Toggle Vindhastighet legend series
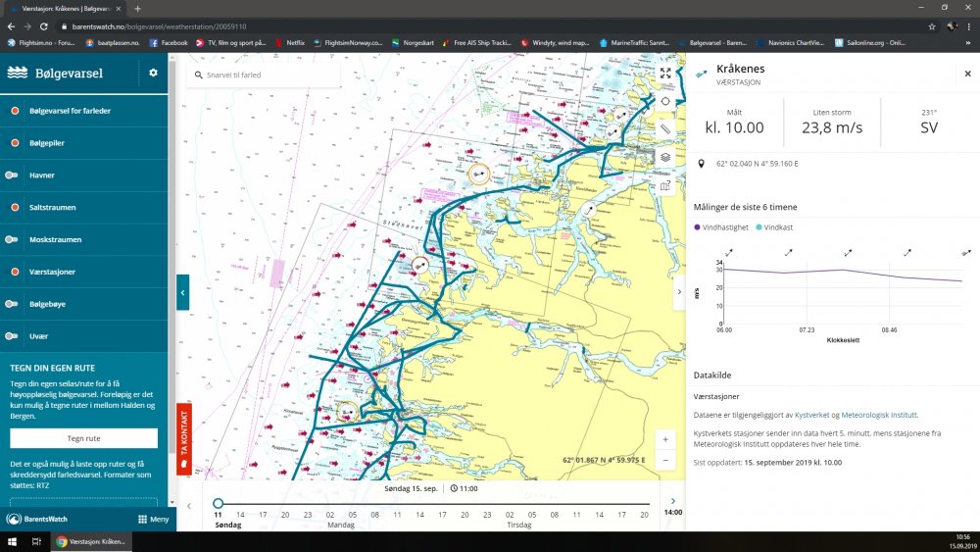Image resolution: width=980 pixels, height=552 pixels. tap(721, 227)
